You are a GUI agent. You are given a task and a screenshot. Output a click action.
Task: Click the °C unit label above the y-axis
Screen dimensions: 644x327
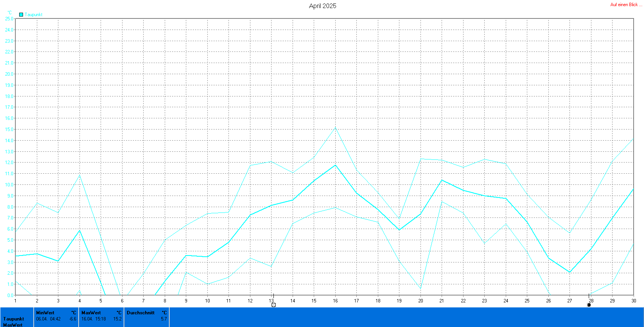10,13
